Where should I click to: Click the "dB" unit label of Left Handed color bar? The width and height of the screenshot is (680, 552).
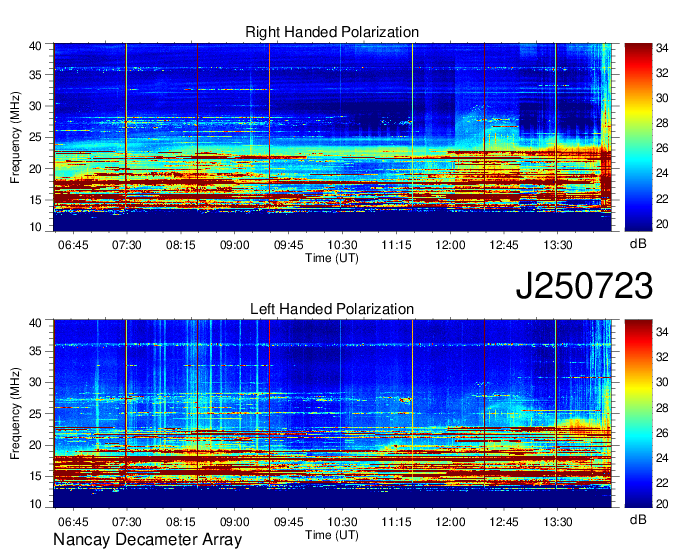pos(638,519)
